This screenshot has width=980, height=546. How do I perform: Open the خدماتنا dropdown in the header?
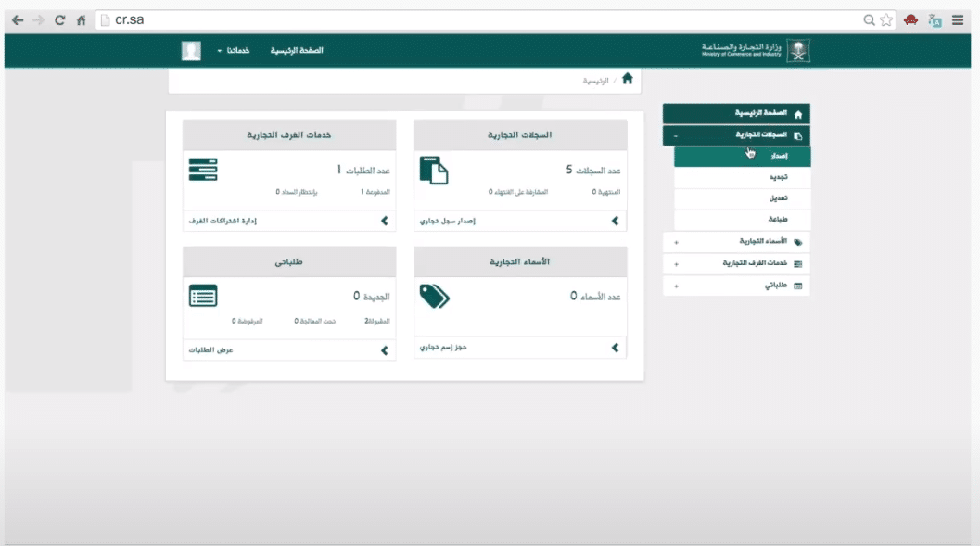233,51
